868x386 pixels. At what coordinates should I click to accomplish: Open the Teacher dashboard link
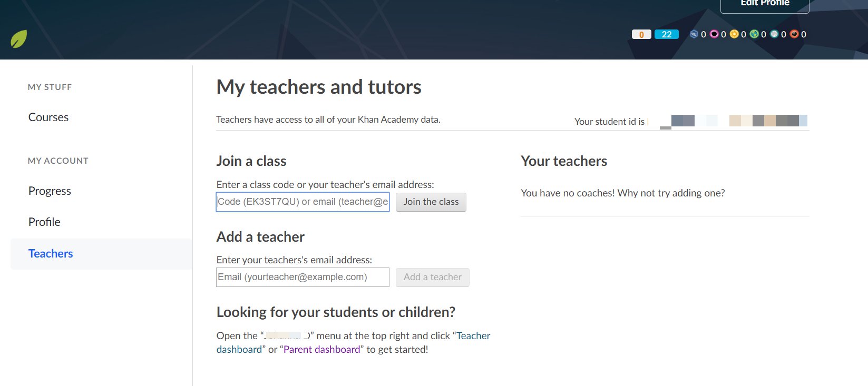point(473,336)
